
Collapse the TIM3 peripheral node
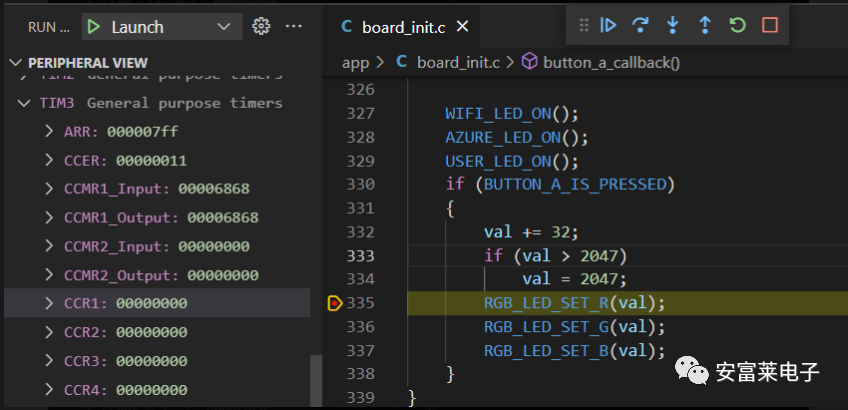24,103
